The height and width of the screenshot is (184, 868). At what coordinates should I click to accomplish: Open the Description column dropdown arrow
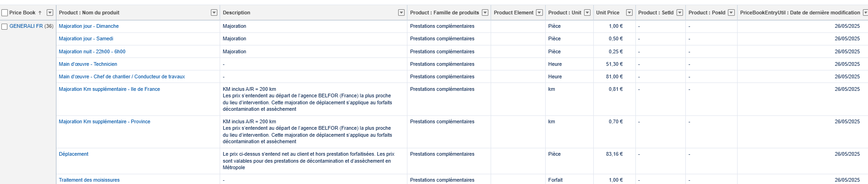click(x=401, y=13)
